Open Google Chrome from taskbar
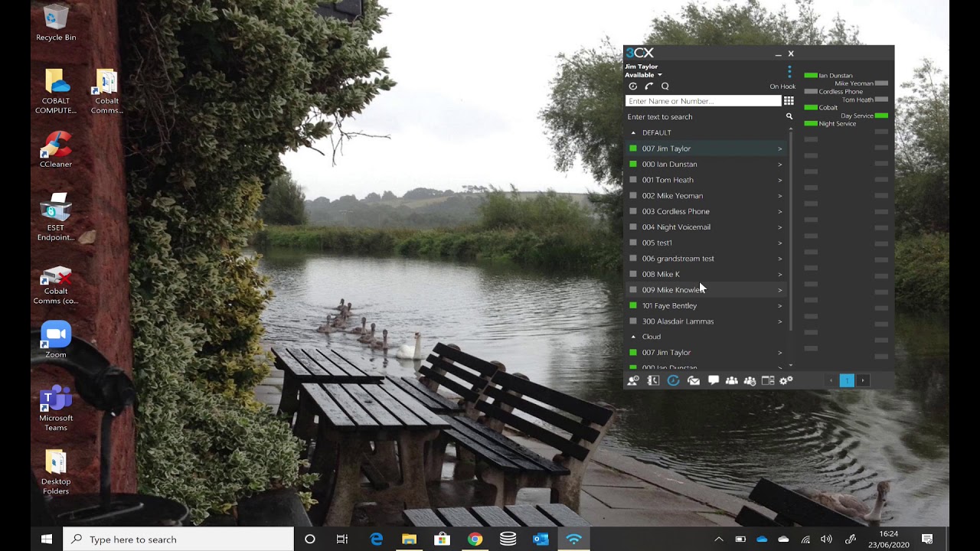980x551 pixels. (x=475, y=540)
